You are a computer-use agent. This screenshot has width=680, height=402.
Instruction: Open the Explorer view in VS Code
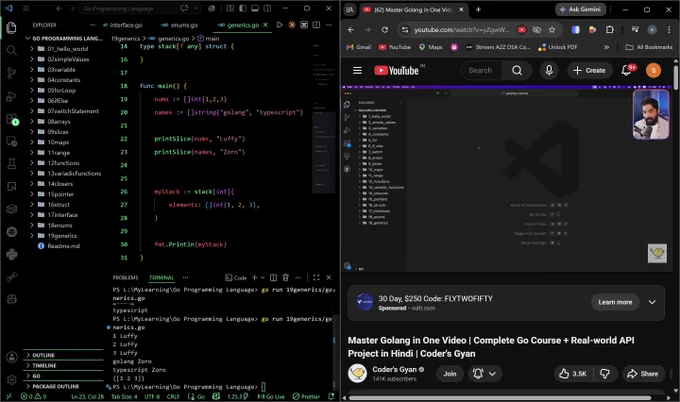12,28
